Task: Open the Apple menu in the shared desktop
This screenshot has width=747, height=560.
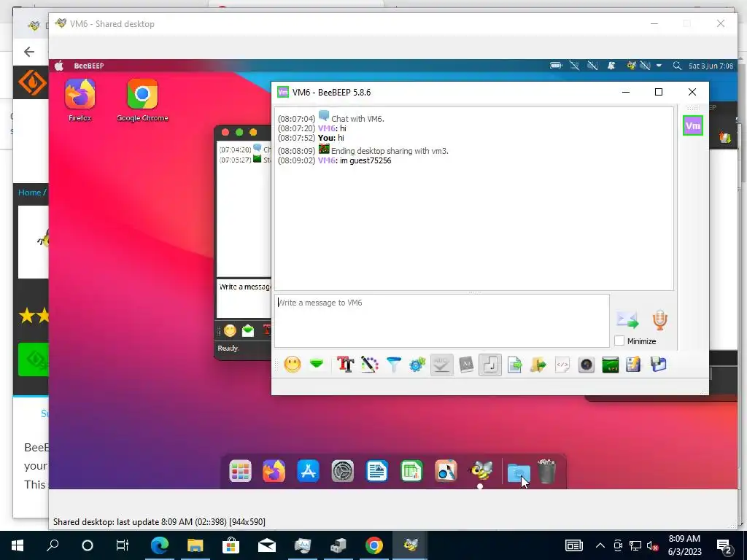Action: click(x=59, y=66)
